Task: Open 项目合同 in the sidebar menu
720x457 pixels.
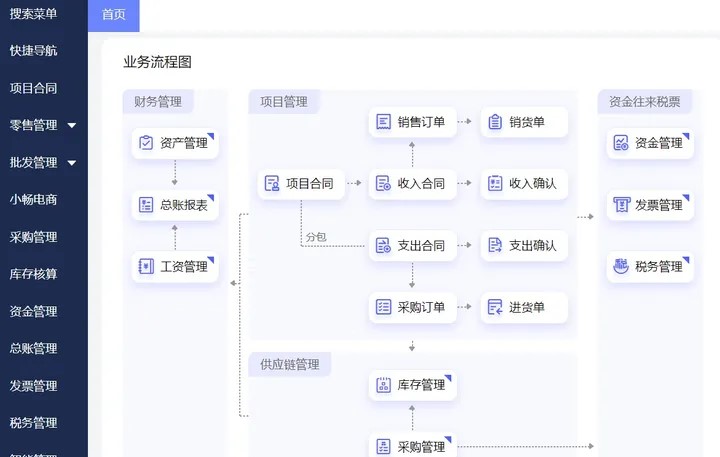Action: point(34,88)
